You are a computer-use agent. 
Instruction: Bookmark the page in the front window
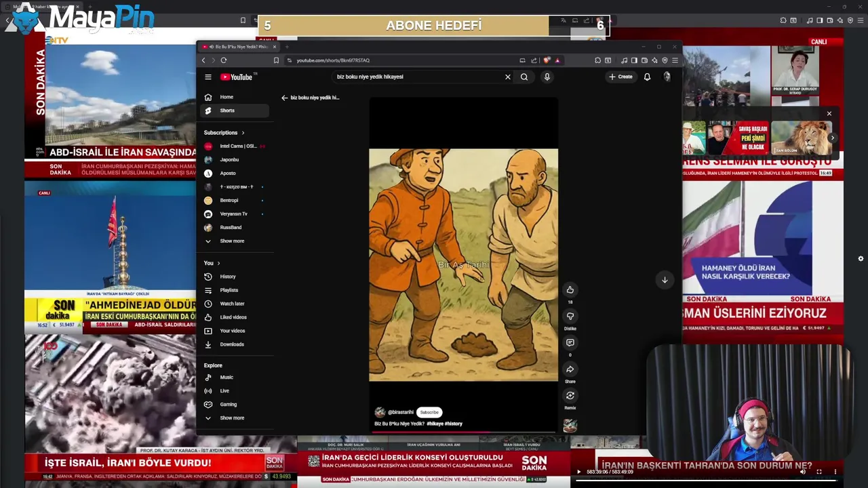point(276,60)
